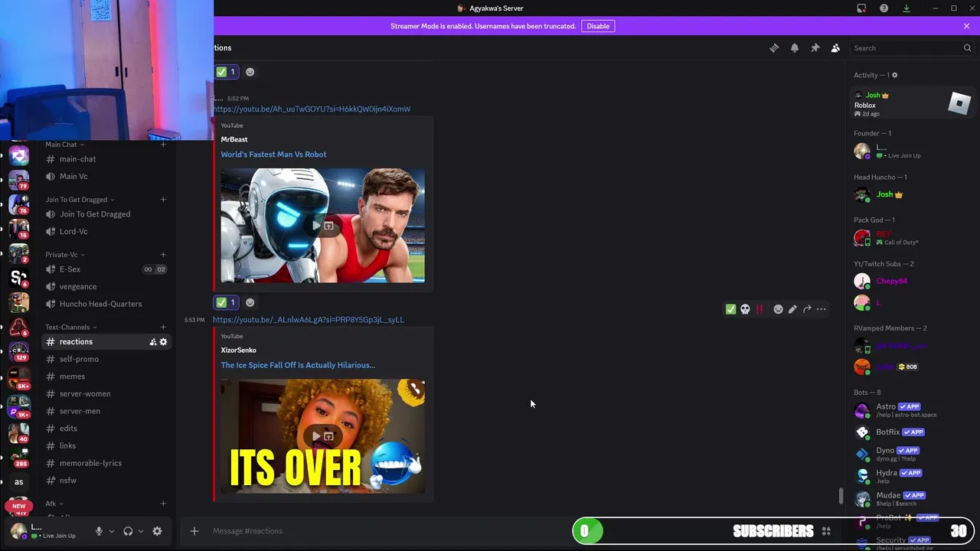Edit message with pencil icon
The image size is (980, 551).
pyautogui.click(x=792, y=309)
